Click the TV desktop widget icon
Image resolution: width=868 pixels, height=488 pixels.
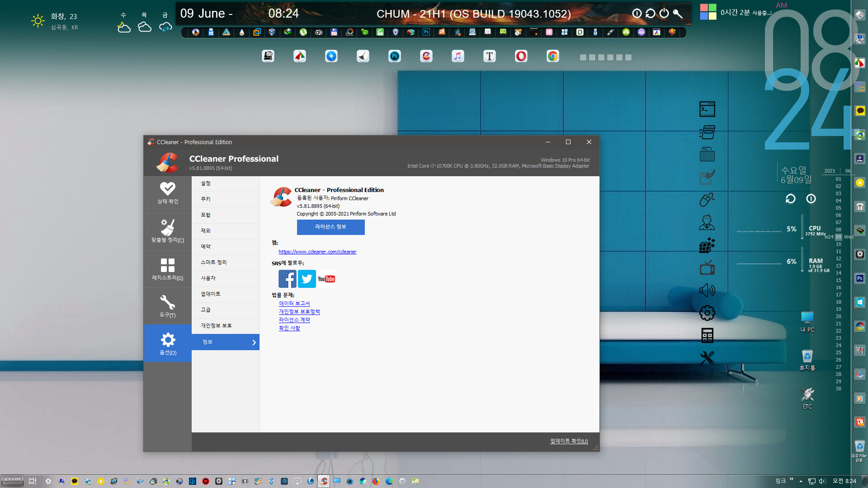pyautogui.click(x=707, y=268)
